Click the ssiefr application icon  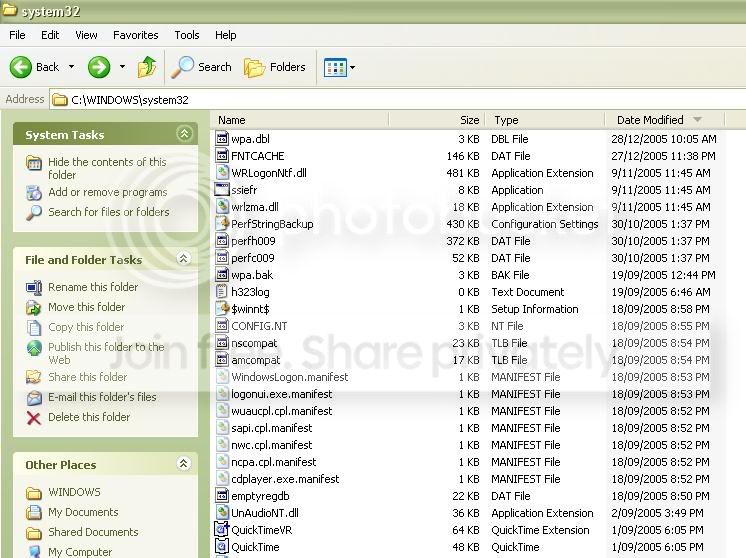pyautogui.click(x=222, y=189)
